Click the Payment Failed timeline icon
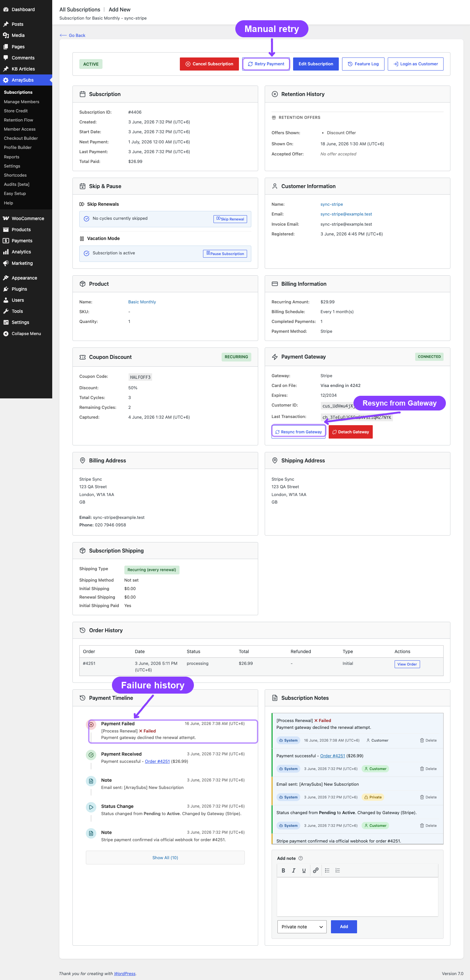 tap(91, 724)
